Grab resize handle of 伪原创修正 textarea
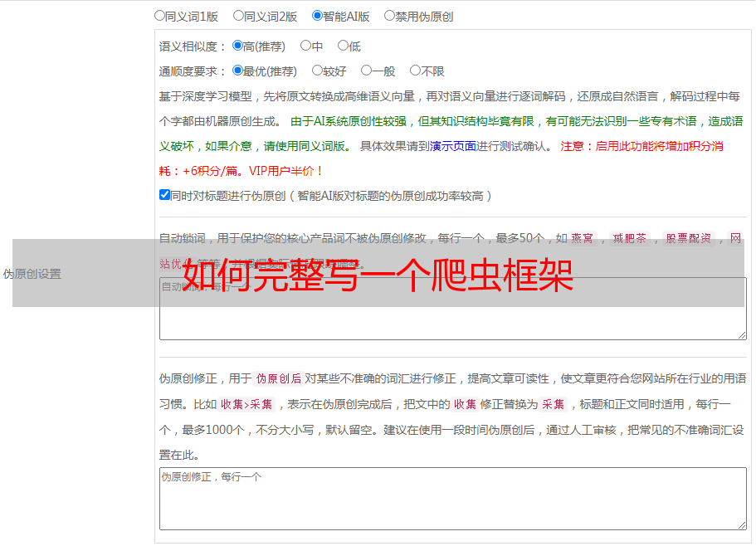The image size is (756, 546). [742, 525]
